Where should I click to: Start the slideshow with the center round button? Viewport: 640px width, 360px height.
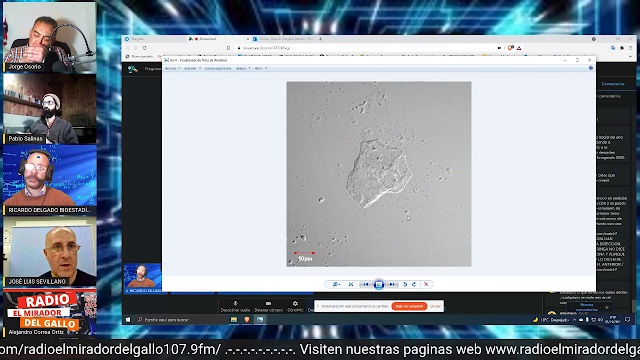coord(379,284)
